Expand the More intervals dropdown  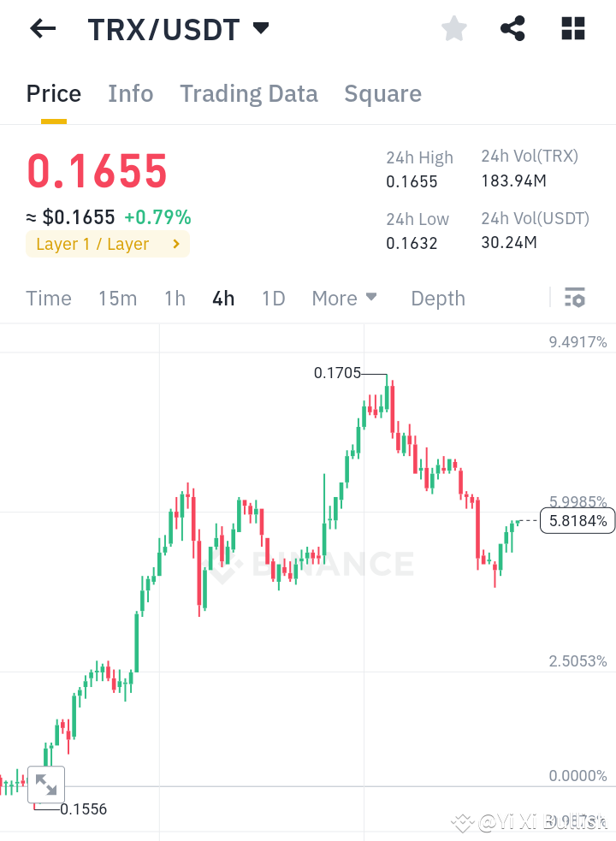pos(344,298)
